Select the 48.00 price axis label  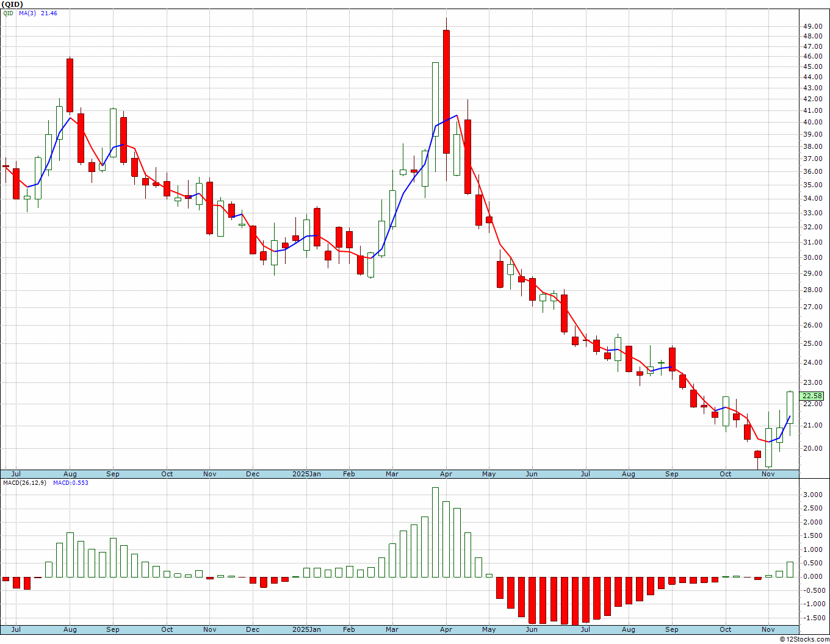[x=812, y=36]
